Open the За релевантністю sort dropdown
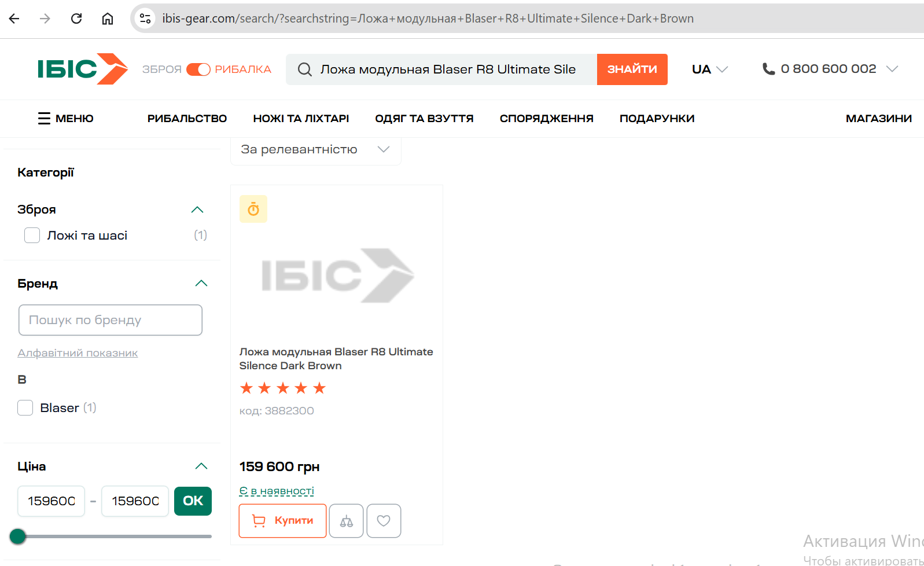This screenshot has width=924, height=566. 316,150
